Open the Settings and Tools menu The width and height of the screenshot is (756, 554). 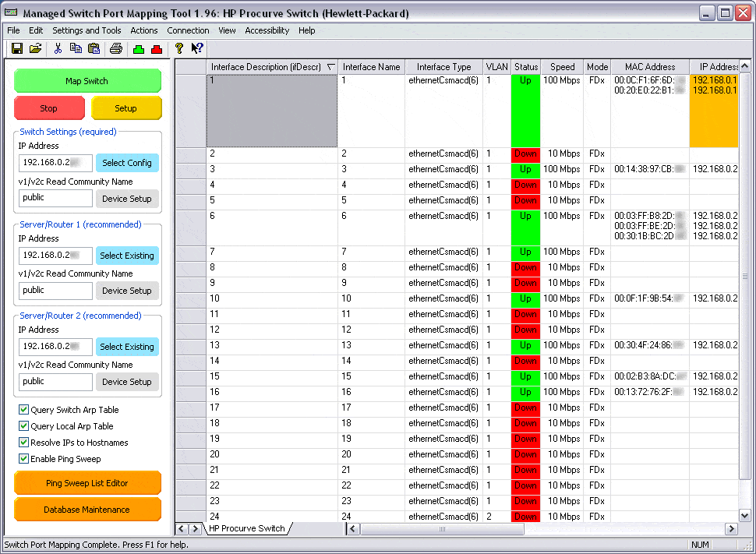pos(87,30)
